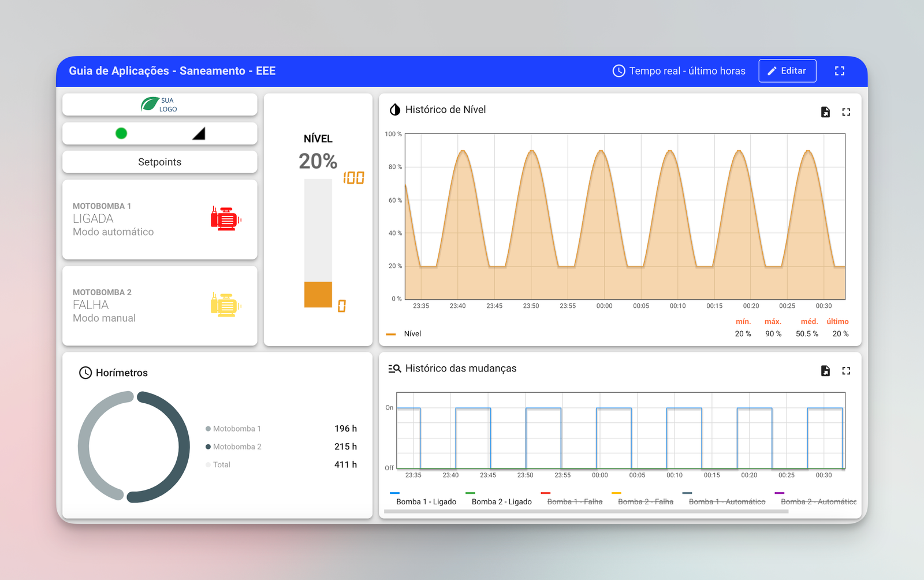Image resolution: width=924 pixels, height=580 pixels.
Task: Click the yellow Motobomba 2 pump icon
Action: 226,305
